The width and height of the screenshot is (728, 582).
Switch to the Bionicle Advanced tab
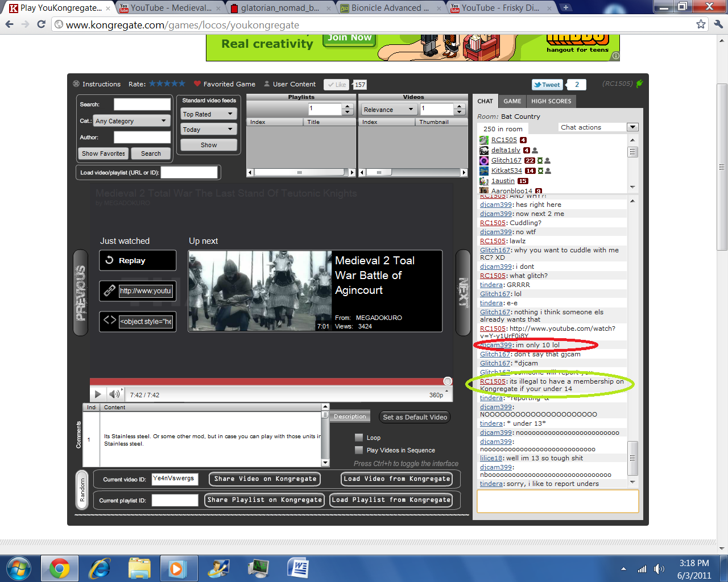tap(390, 8)
